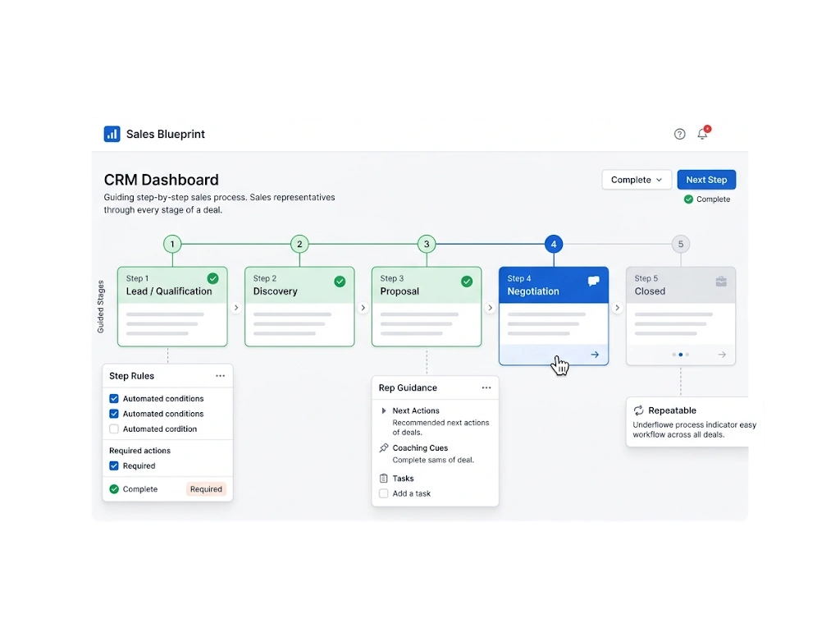Open the Step 2 Discovery card
Image resolution: width=840 pixels, height=628 pixels.
tap(299, 307)
